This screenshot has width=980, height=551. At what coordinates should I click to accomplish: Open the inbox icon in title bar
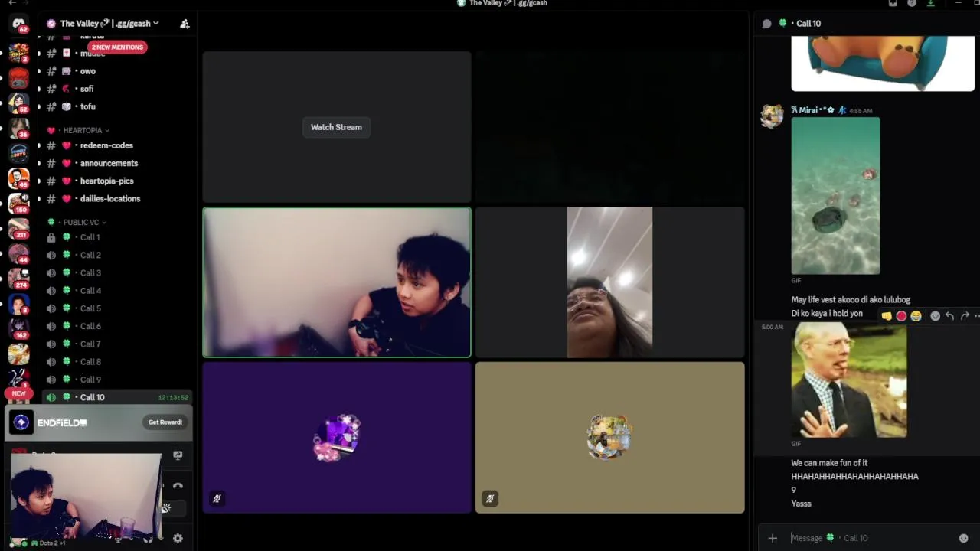click(x=893, y=3)
